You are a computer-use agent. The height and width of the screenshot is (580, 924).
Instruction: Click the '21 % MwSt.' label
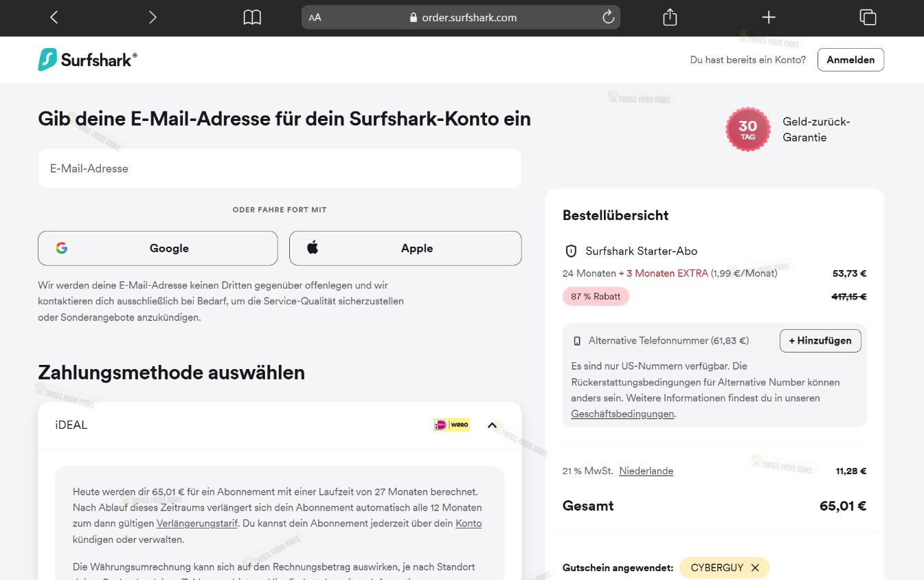(x=588, y=471)
